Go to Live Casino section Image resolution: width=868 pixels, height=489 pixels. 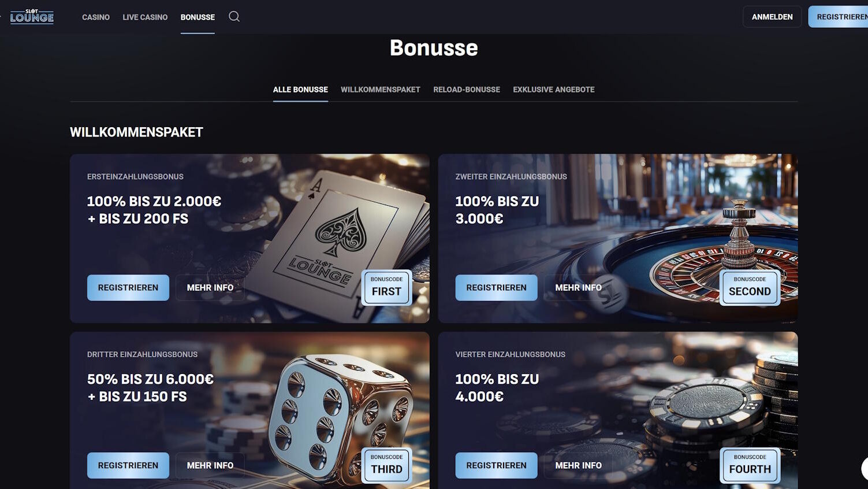145,17
